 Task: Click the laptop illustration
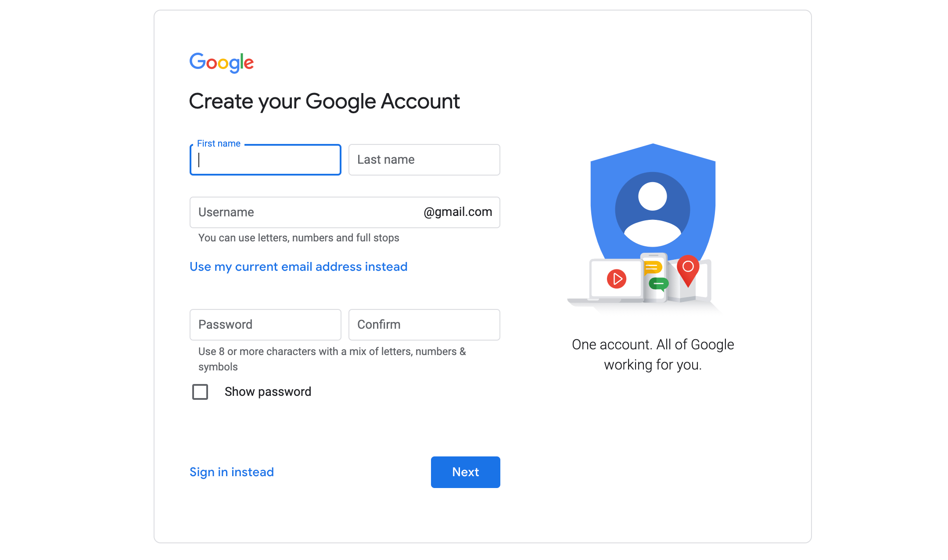[x=606, y=281]
